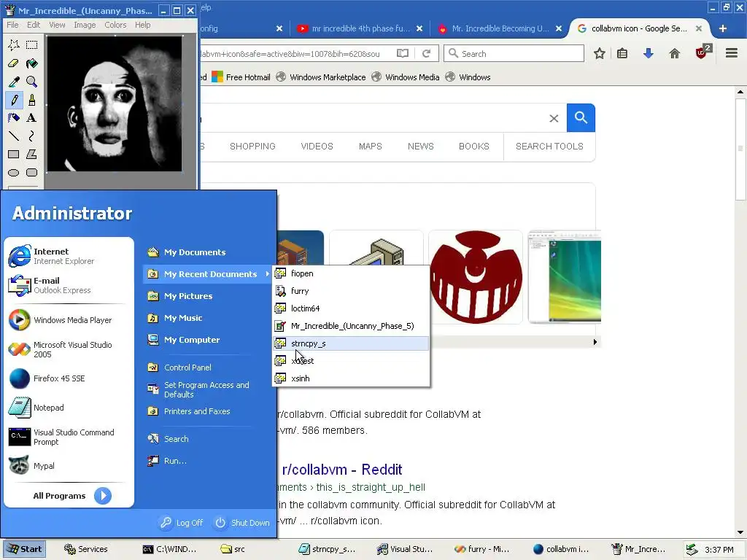Viewport: 747px width, 560px height.
Task: Open the uBlock shield extension icon
Action: [703, 52]
